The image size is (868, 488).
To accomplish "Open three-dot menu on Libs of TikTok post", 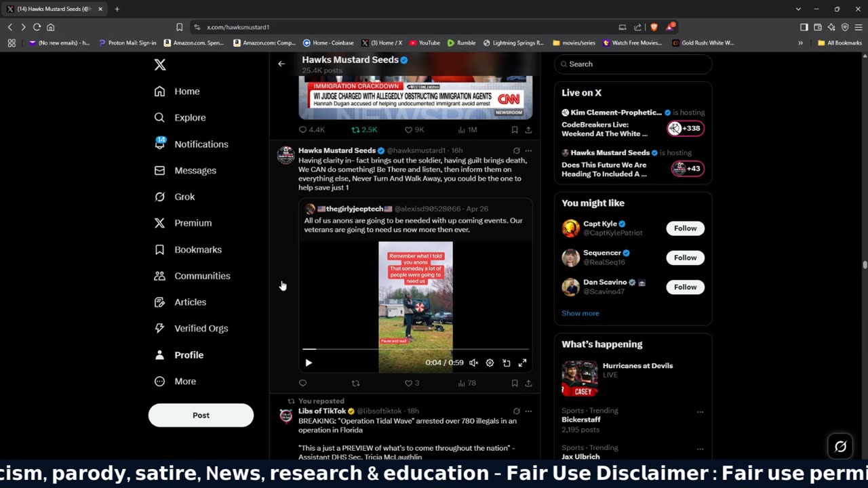I will point(528,411).
